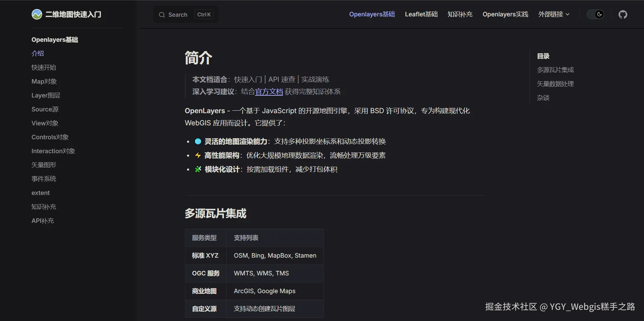Open the Openlayers基础 nav tab
Viewport: 644px width, 321px height.
point(372,14)
